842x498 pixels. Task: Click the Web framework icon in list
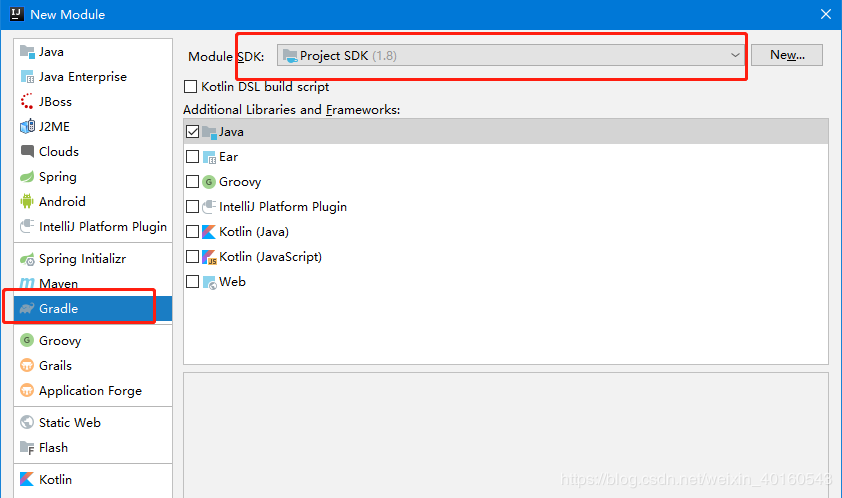tap(209, 283)
